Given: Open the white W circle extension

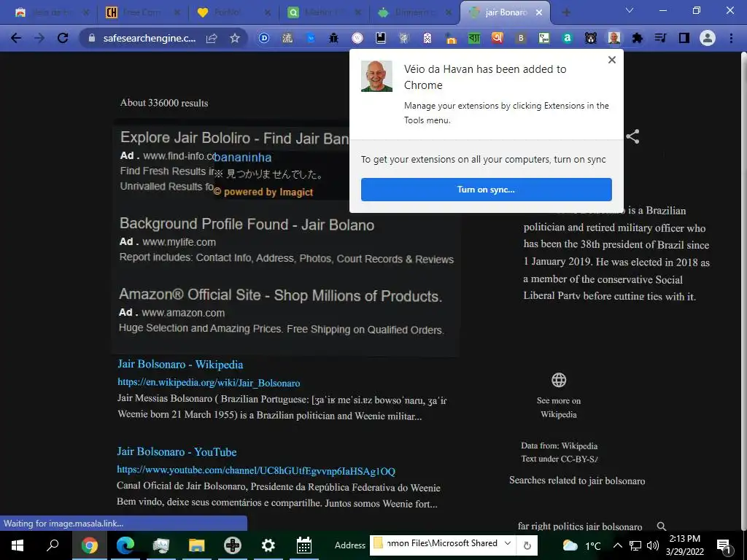Looking at the screenshot, I should tap(357, 38).
